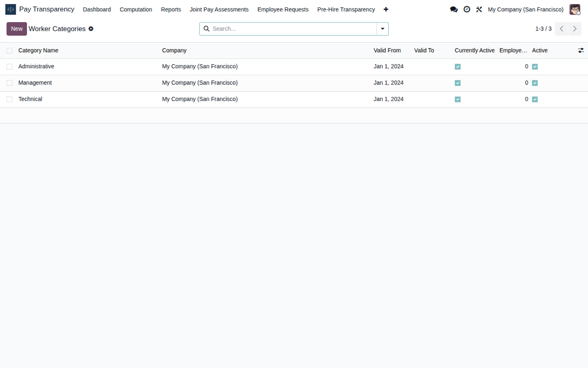This screenshot has height=368, width=588.
Task: Click Jan 1, 2024 in Technical row
Action: tap(389, 99)
